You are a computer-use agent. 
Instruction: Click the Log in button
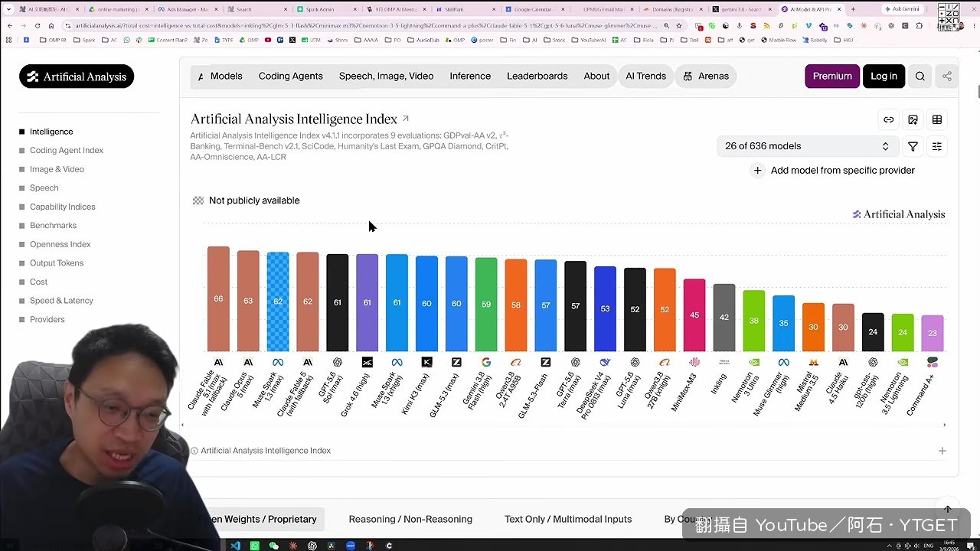coord(884,76)
